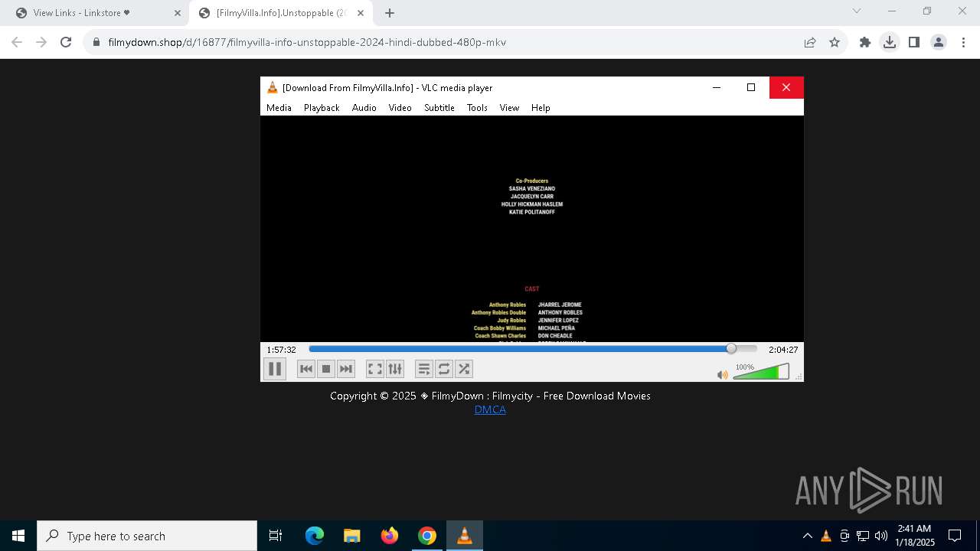Open the Subtitle menu
The height and width of the screenshot is (551, 980).
click(439, 108)
